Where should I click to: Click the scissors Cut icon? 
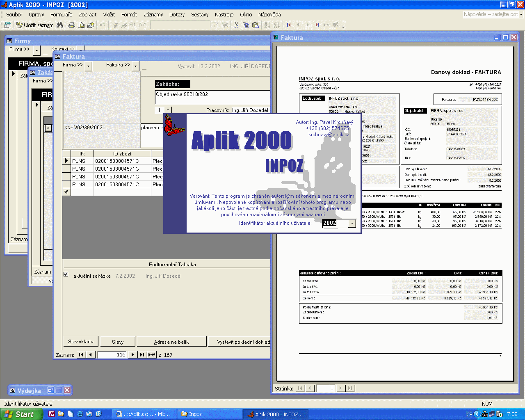(x=236, y=25)
